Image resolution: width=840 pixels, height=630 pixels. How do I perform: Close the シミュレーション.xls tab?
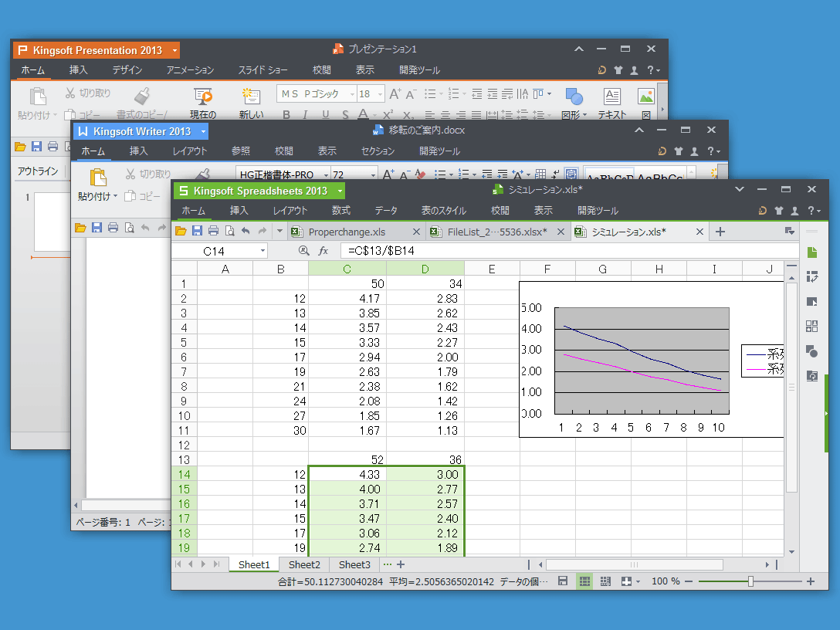(x=699, y=232)
